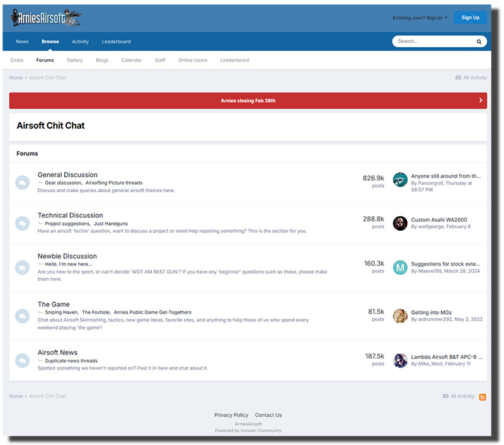Open the Activity menu tab

click(80, 42)
